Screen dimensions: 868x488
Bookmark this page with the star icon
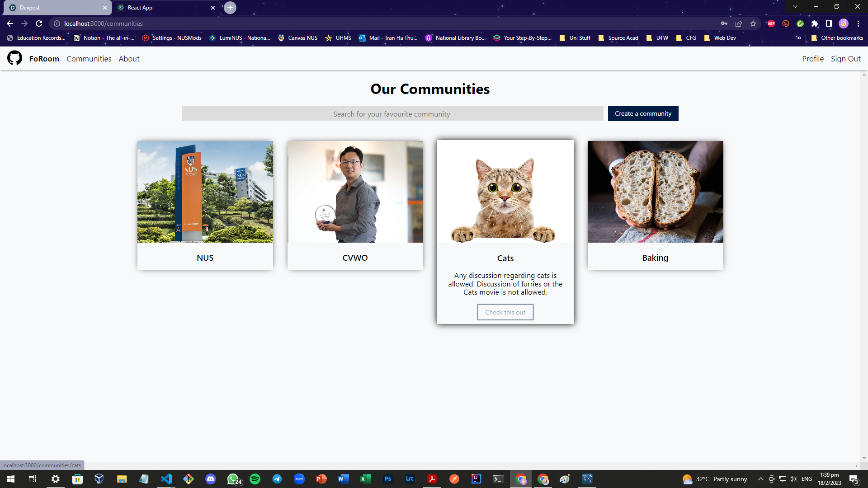[x=753, y=23]
